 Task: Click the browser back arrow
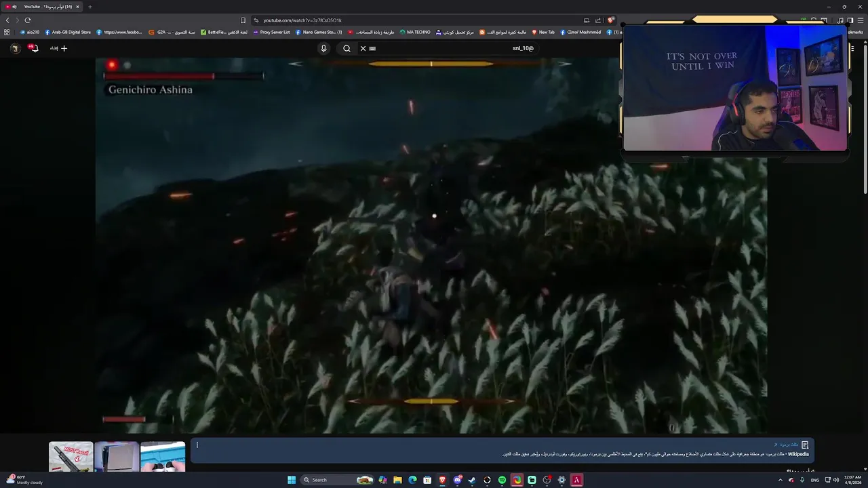7,20
